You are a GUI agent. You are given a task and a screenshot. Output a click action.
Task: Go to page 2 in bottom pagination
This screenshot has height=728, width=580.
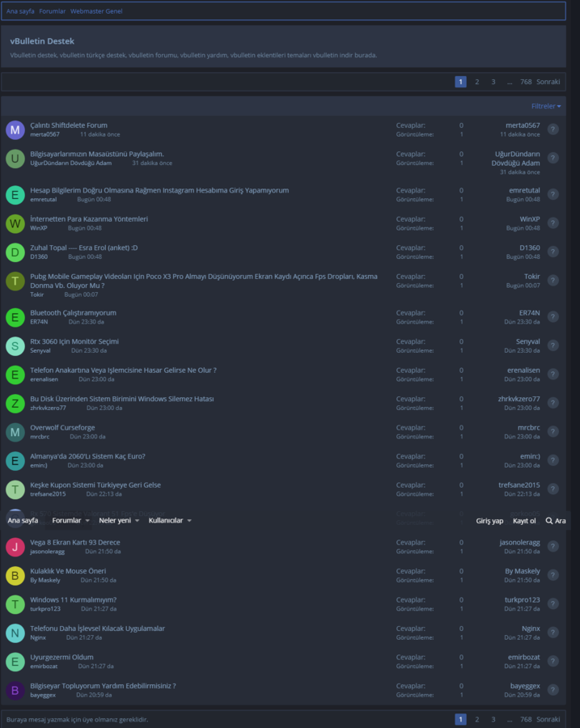point(477,719)
